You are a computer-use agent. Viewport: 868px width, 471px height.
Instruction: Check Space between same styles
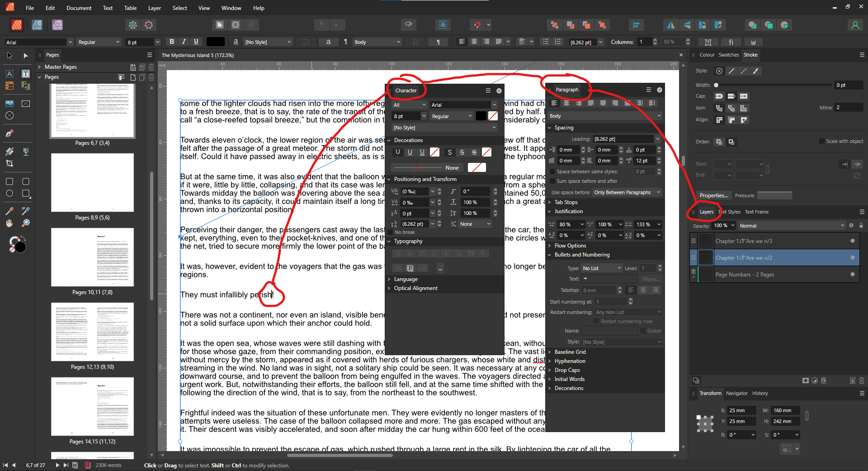click(x=552, y=171)
